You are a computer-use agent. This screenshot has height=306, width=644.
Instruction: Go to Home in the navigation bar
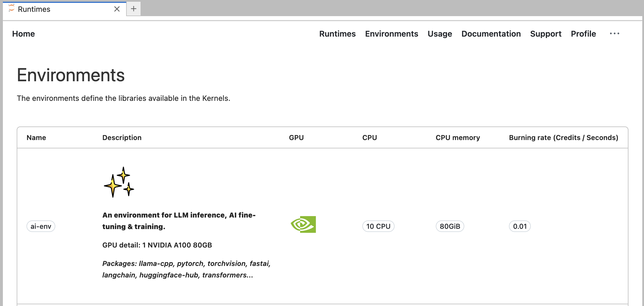[x=23, y=34]
